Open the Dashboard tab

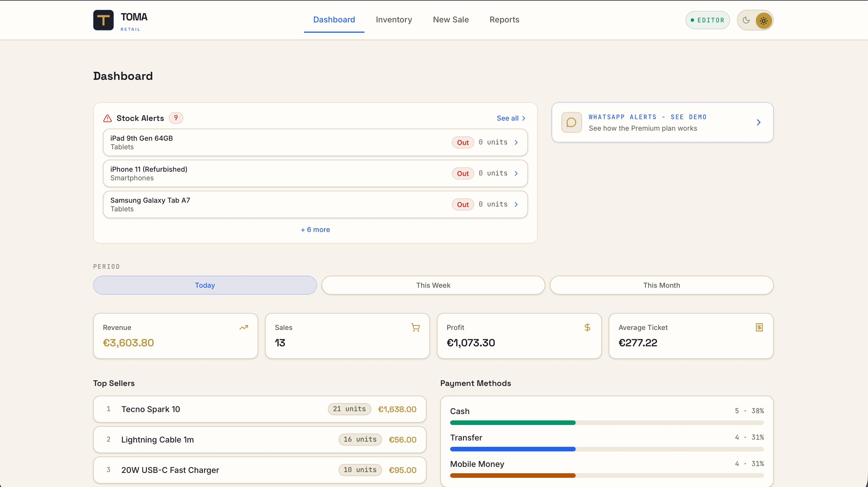pyautogui.click(x=334, y=20)
